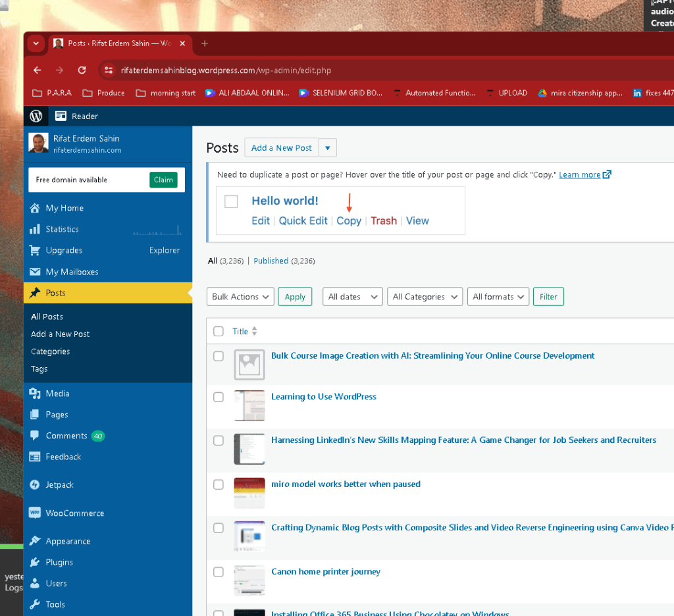Screen dimensions: 674x616
Task: Open the tab search chevron in Chrome
Action: click(x=36, y=43)
